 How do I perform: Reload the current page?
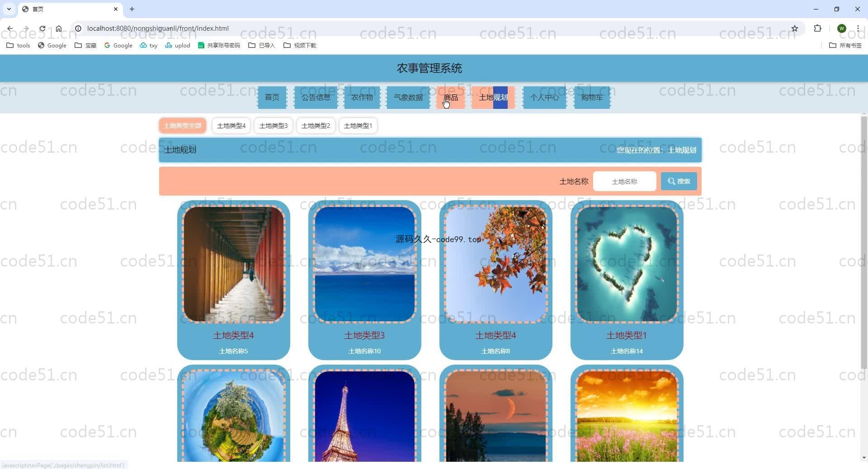click(42, 28)
